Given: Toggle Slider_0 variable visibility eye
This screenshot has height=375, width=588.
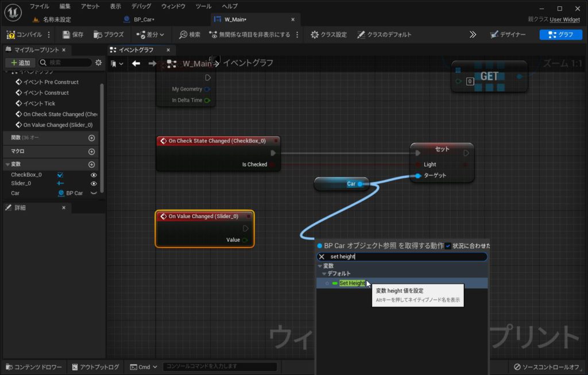Looking at the screenshot, I should tap(94, 184).
